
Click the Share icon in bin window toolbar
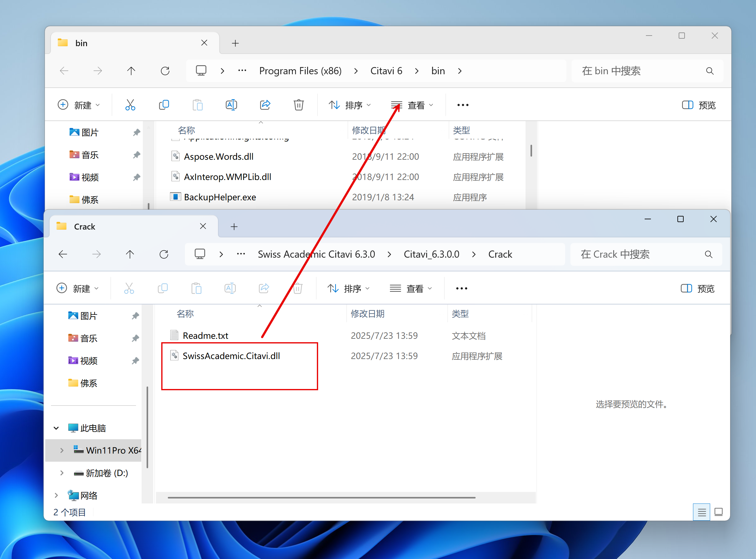[x=265, y=105]
